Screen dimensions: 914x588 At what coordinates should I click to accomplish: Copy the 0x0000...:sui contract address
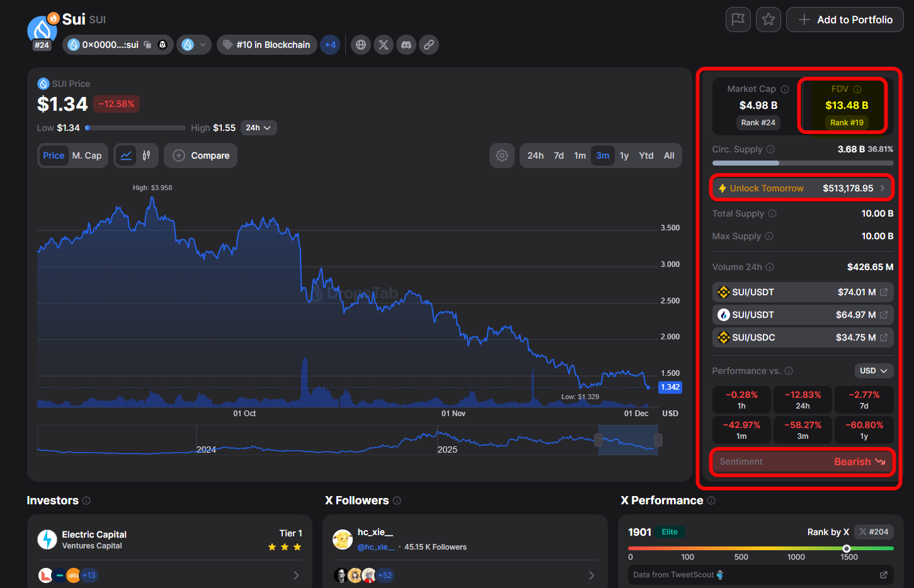[x=147, y=45]
